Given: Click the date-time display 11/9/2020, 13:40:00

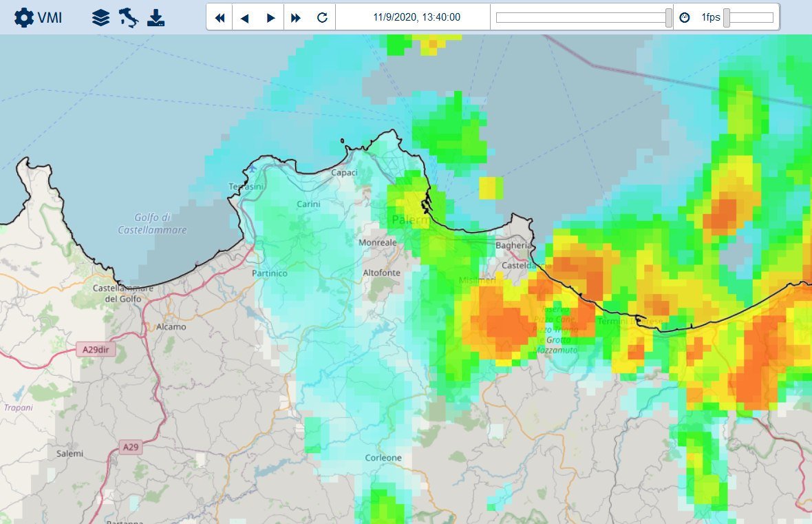Looking at the screenshot, I should tap(416, 18).
